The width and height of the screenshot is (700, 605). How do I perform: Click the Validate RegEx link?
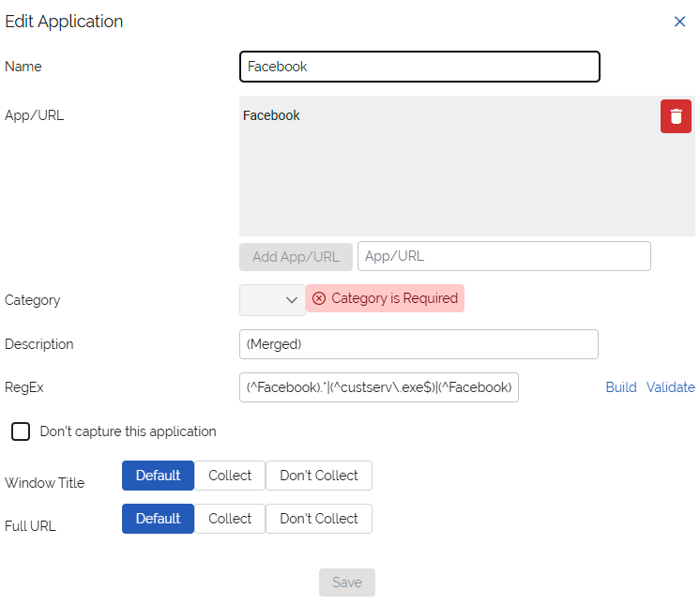point(670,387)
